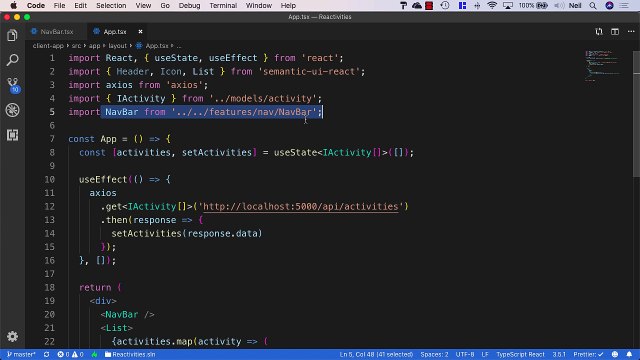Open the Notification Center list icon
The image size is (640, 360).
(x=624, y=5)
